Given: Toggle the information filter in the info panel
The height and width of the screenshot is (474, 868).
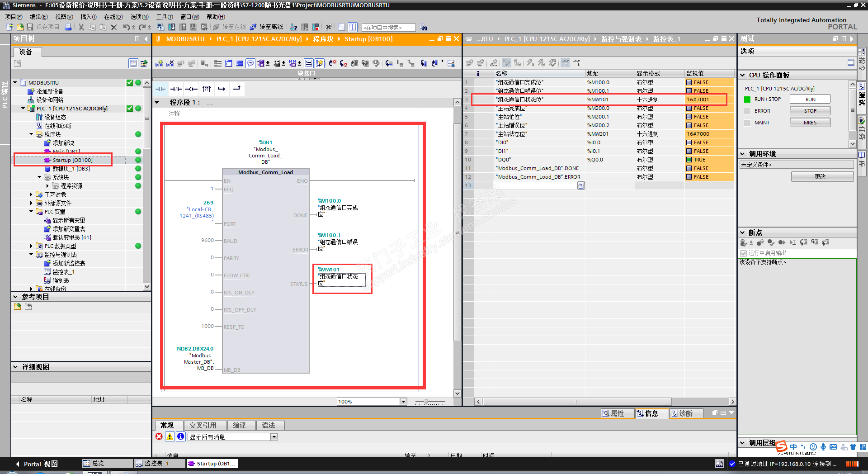Looking at the screenshot, I should coord(180,436).
